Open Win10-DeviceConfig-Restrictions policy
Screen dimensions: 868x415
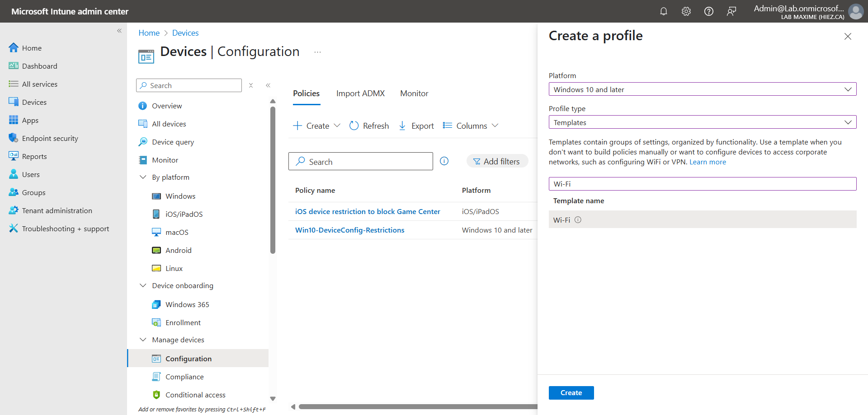coord(349,230)
